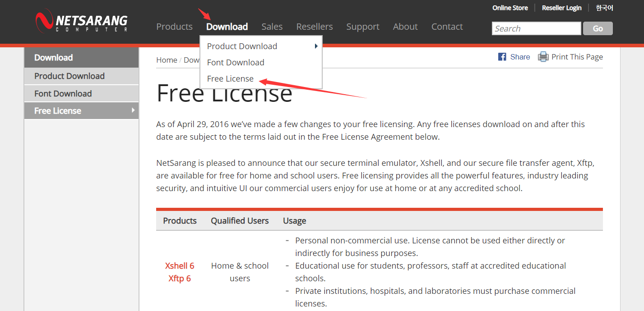The image size is (644, 311).
Task: Expand the Product Download submenu arrow
Action: click(x=316, y=46)
